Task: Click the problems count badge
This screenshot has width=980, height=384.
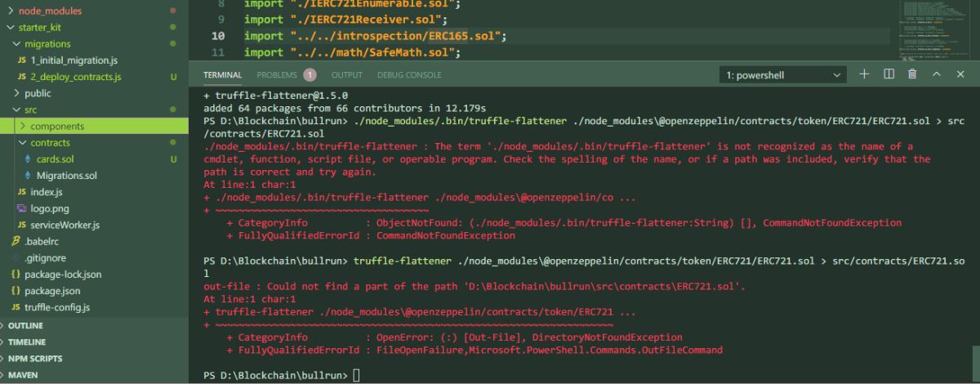Action: (x=310, y=74)
